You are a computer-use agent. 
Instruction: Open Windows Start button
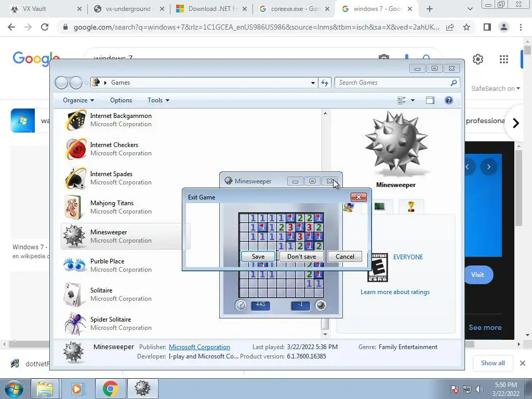click(14, 389)
